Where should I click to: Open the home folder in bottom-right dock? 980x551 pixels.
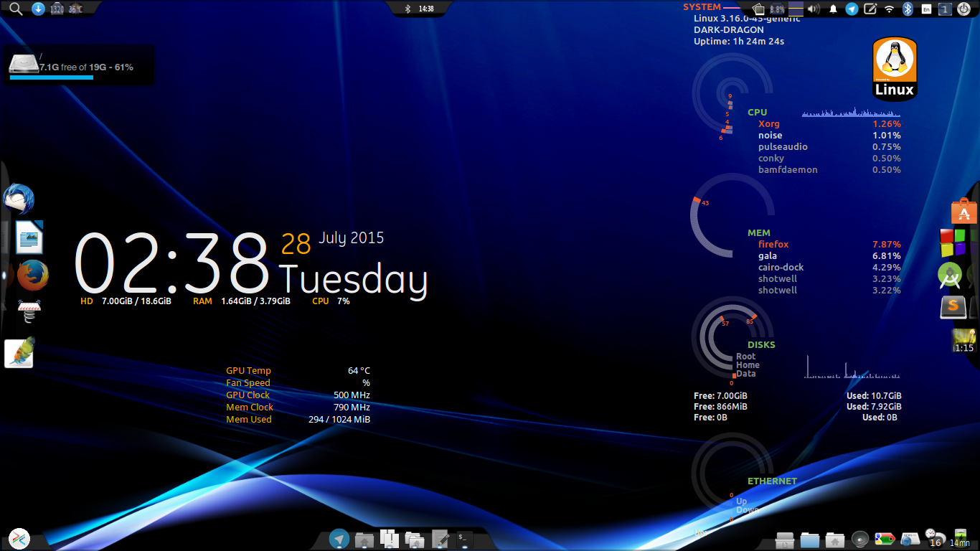[x=834, y=540]
